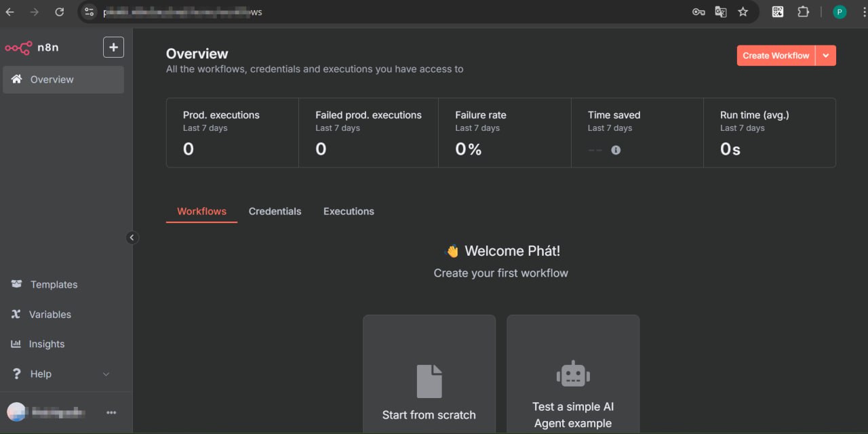868x434 pixels.
Task: Click the plus button beside n8n logo
Action: [113, 47]
